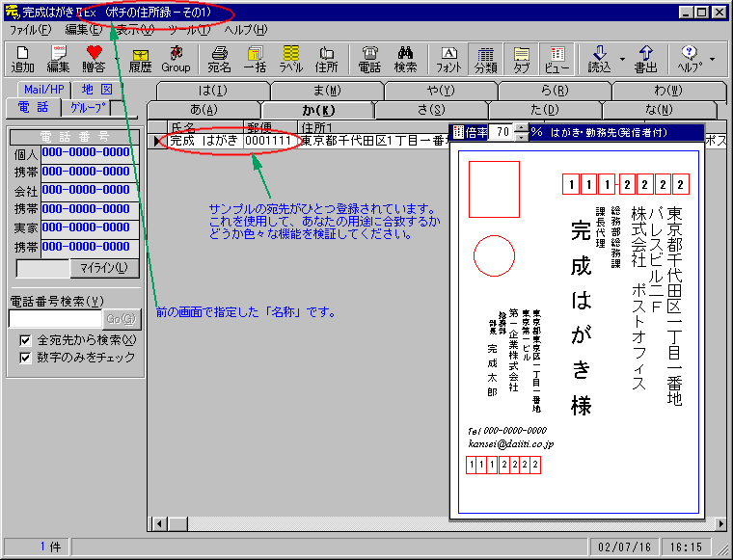Toggle the 数字のみをチェック checkbox
This screenshot has height=560, width=733.
tap(26, 358)
